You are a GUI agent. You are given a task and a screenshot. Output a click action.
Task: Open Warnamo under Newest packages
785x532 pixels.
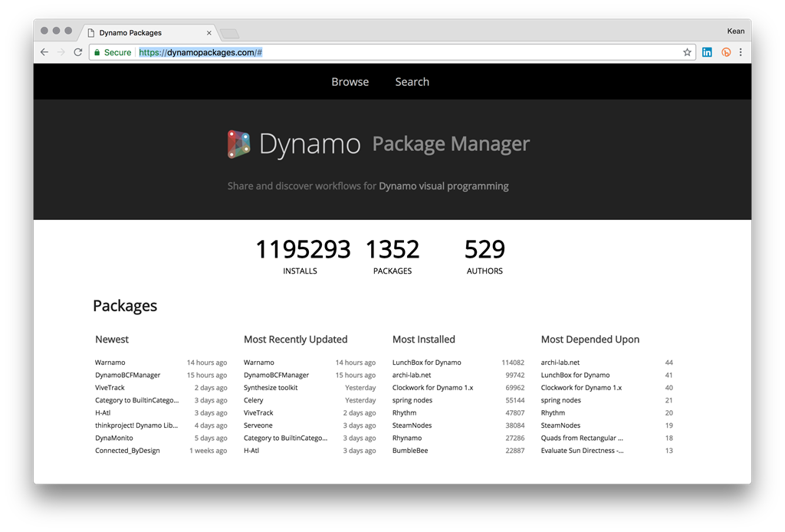click(110, 363)
